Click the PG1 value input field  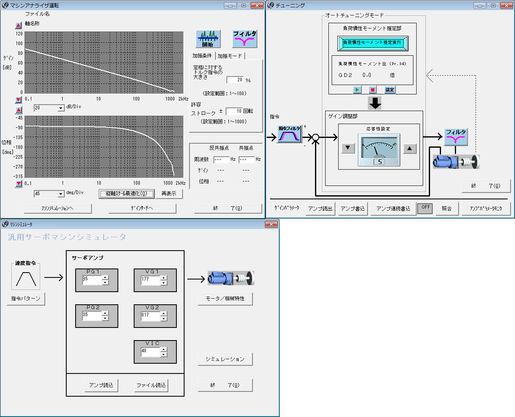click(92, 280)
